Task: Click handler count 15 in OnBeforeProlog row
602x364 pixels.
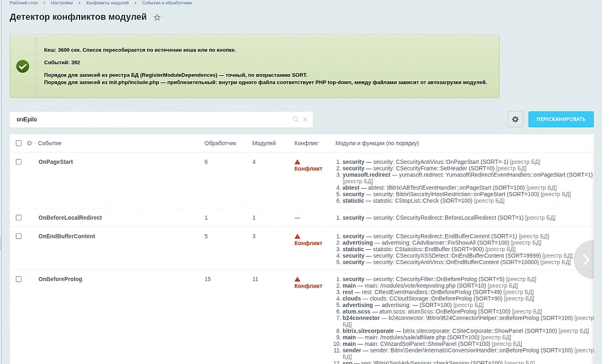Action: point(208,279)
